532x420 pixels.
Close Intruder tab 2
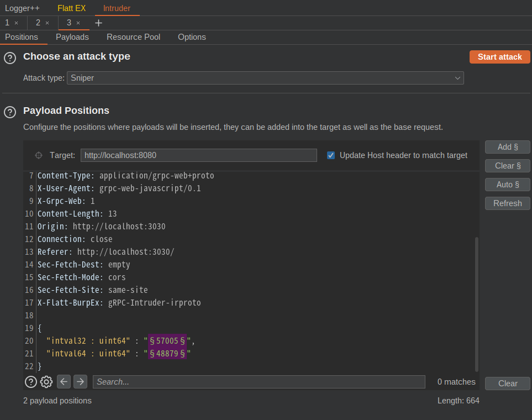(47, 23)
